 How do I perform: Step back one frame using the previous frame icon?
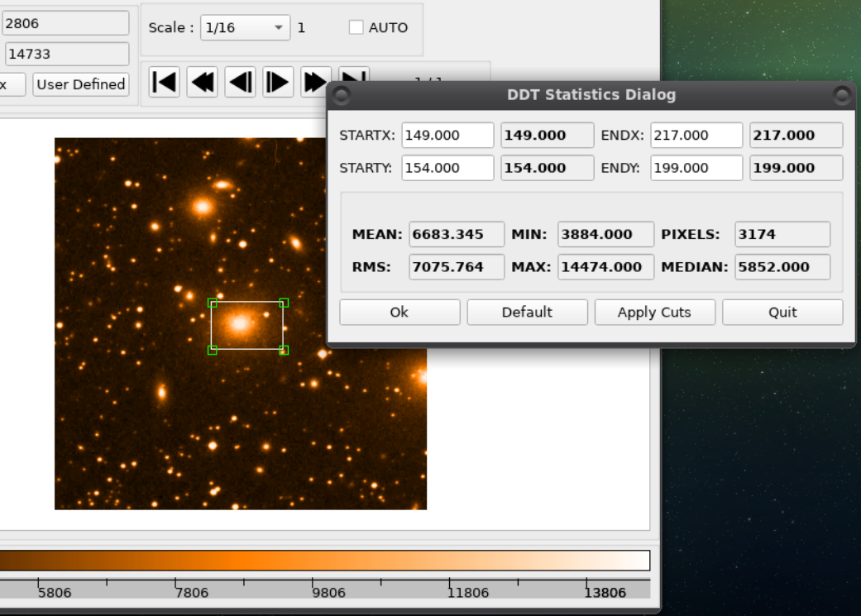239,82
